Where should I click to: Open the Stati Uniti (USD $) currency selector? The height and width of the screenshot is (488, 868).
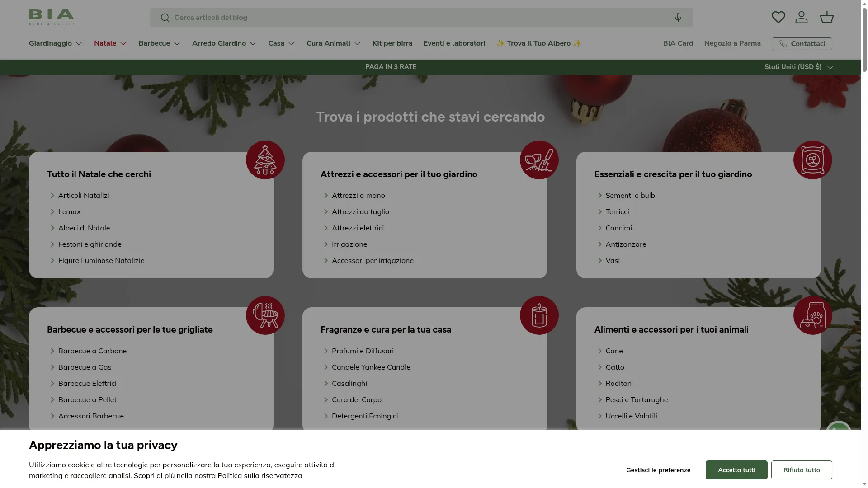[x=799, y=67]
